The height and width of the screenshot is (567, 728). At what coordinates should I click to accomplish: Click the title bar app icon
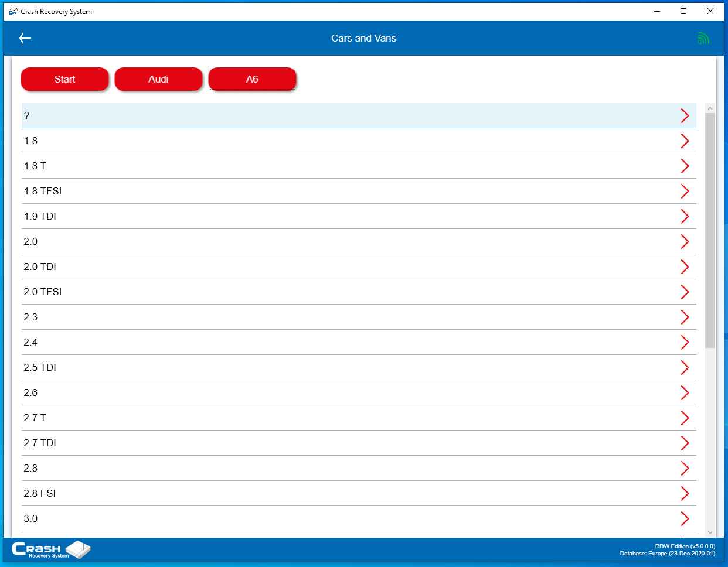pyautogui.click(x=13, y=11)
